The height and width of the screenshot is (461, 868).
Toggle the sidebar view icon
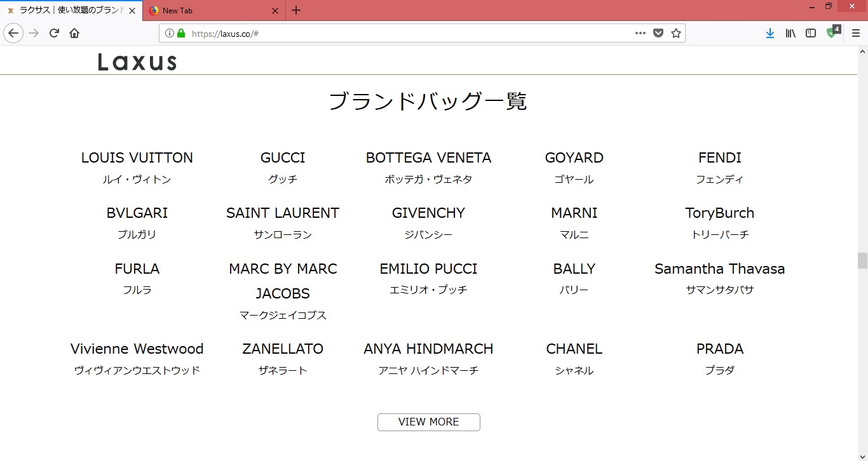click(811, 33)
